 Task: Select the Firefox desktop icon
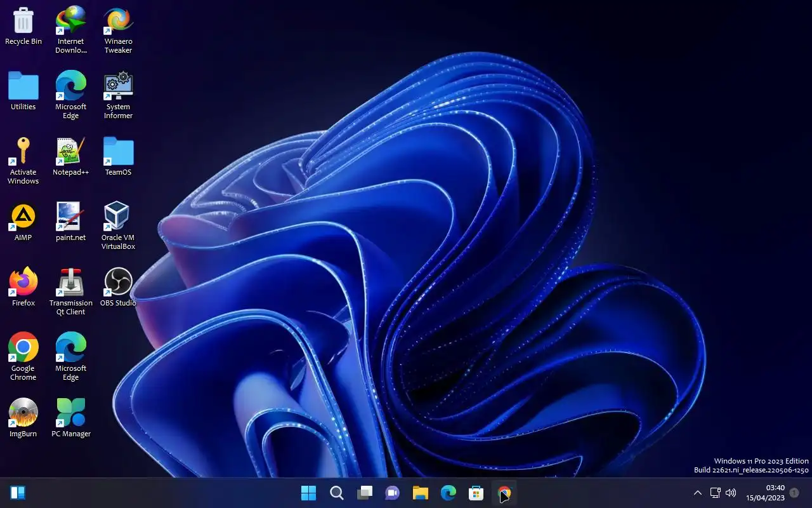pos(23,287)
